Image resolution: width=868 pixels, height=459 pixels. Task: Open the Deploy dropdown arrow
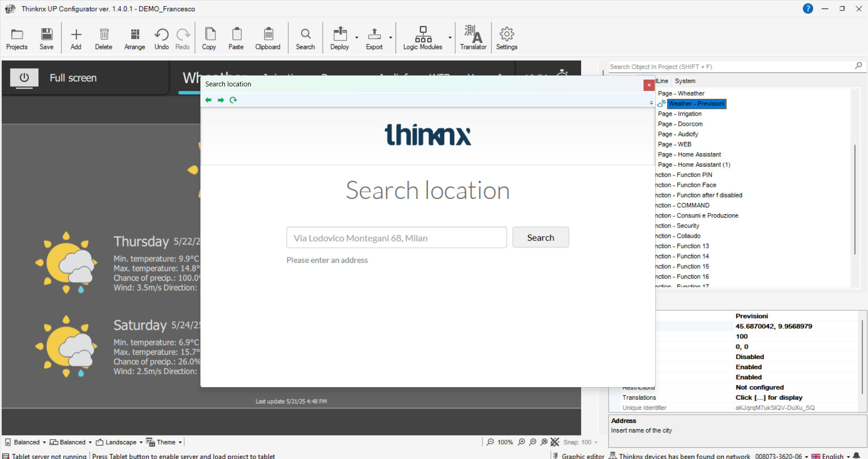[x=357, y=38]
